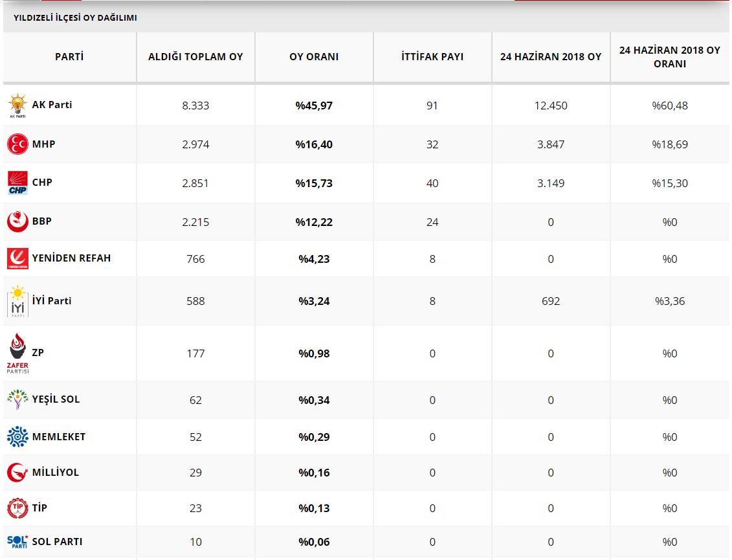Click the Yeşil Sol tree logo
732x560 pixels.
click(x=17, y=399)
